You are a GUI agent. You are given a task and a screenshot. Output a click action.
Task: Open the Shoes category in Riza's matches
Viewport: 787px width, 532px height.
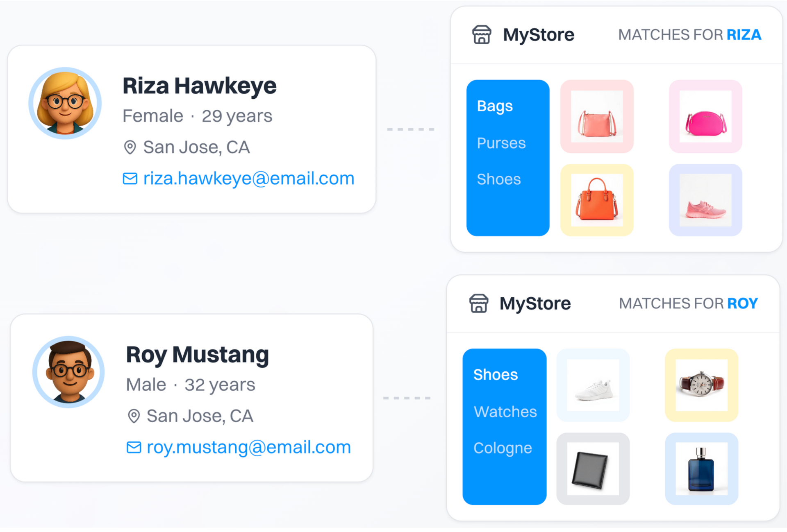[x=498, y=179]
